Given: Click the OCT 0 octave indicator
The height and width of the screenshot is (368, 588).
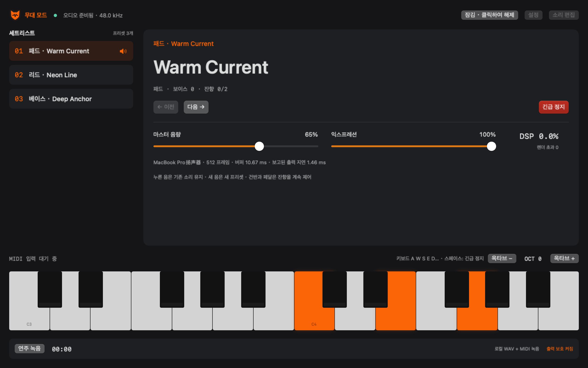Looking at the screenshot, I should 533,259.
